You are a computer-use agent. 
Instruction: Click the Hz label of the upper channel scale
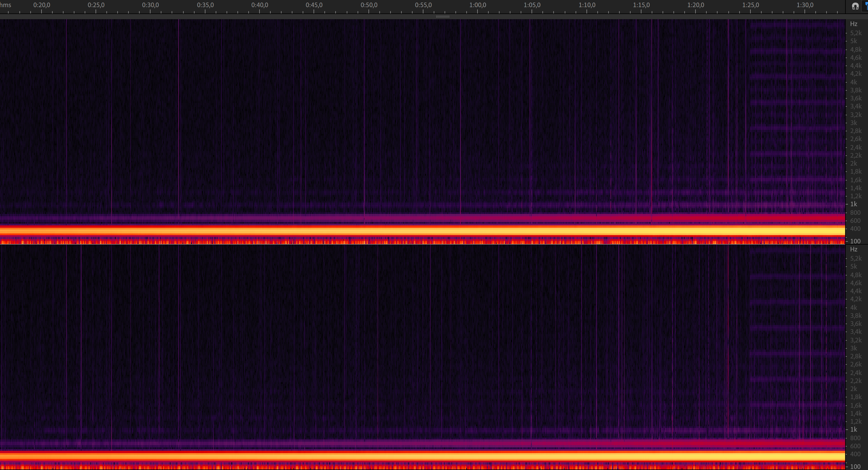pos(853,24)
